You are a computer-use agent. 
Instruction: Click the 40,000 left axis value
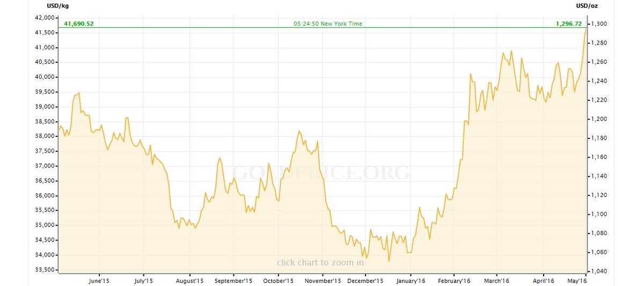tap(44, 77)
